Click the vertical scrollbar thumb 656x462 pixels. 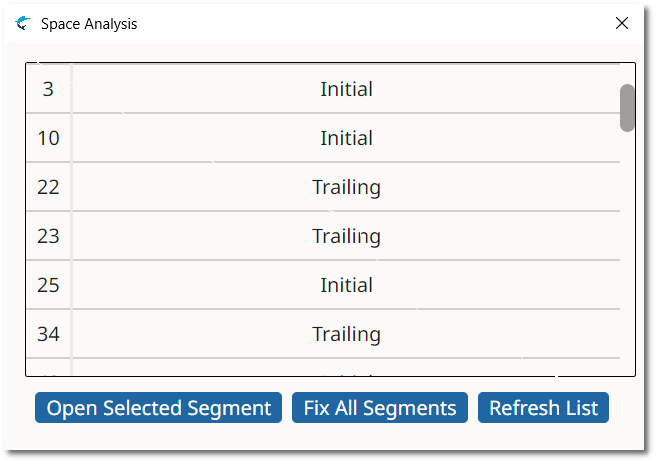(627, 108)
